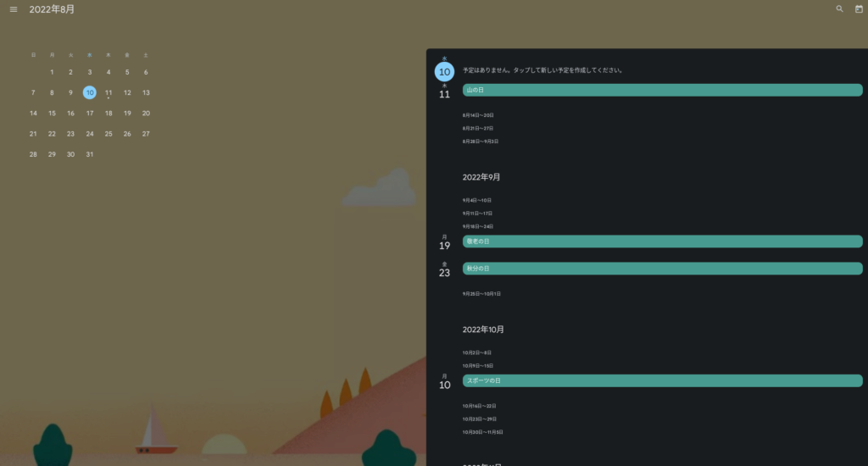Click the 8月21日〜27日 week row
Viewport: 868px width, 466px height.
click(x=478, y=129)
